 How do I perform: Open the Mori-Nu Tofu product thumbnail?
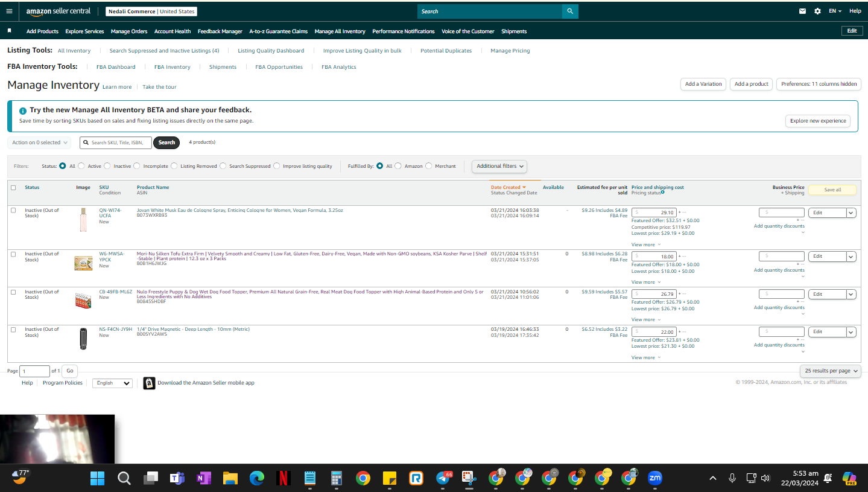[83, 263]
